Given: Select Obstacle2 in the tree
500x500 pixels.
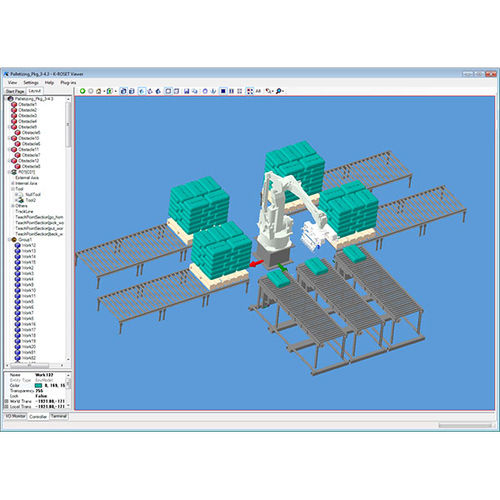Looking at the screenshot, I should click(x=27, y=110).
